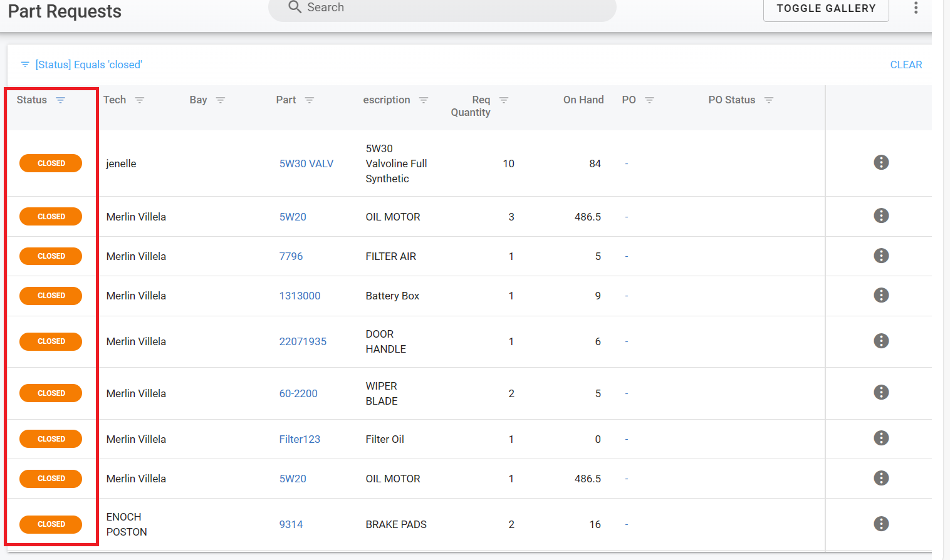Click the applied filter text Status Equals closed

[x=88, y=65]
